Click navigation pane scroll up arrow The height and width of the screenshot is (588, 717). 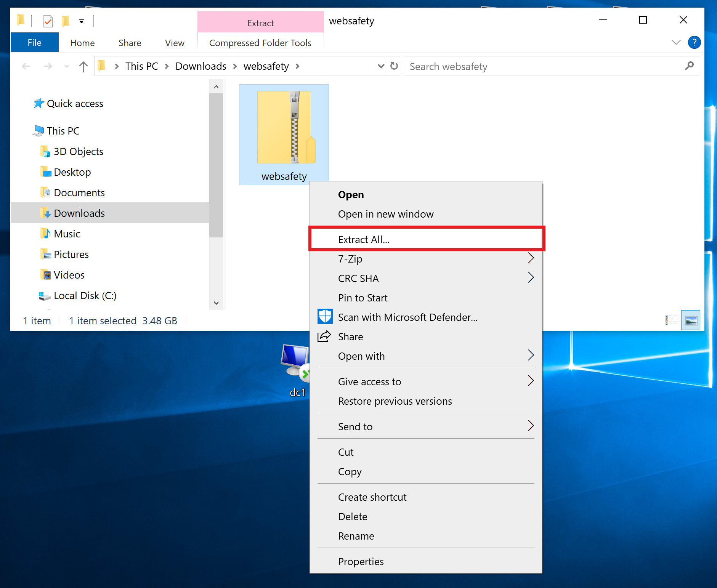pos(216,87)
